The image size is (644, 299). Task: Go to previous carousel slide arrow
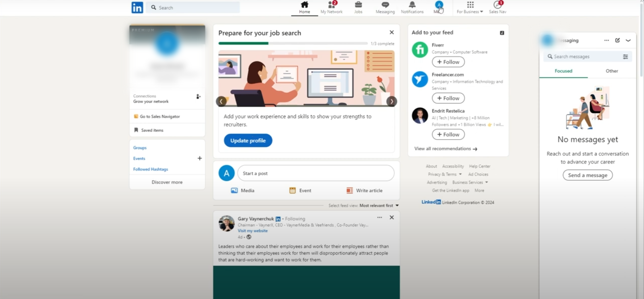coord(221,101)
